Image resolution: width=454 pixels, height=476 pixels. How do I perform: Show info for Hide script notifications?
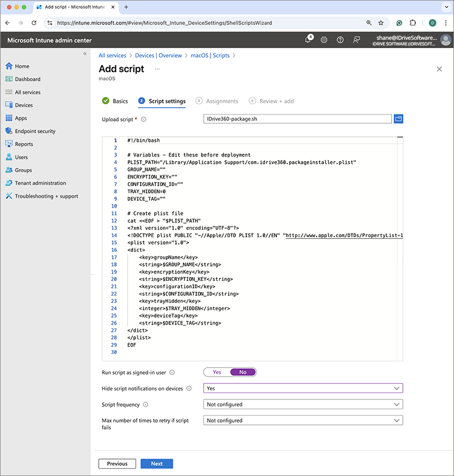[x=189, y=389]
